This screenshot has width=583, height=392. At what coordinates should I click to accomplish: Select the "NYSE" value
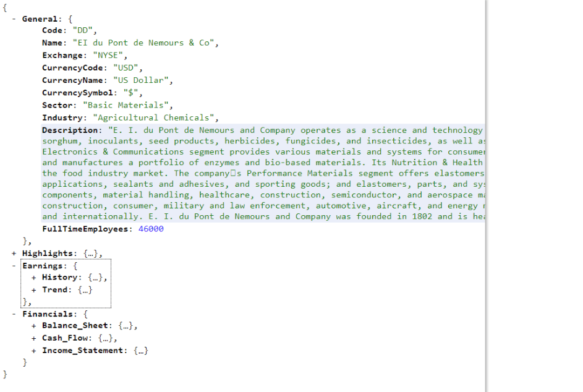pyautogui.click(x=108, y=56)
